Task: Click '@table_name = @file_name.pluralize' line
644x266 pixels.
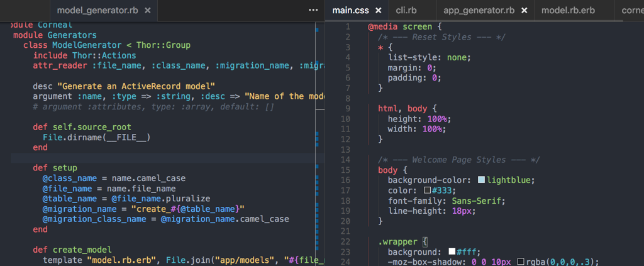Action: coord(126,199)
